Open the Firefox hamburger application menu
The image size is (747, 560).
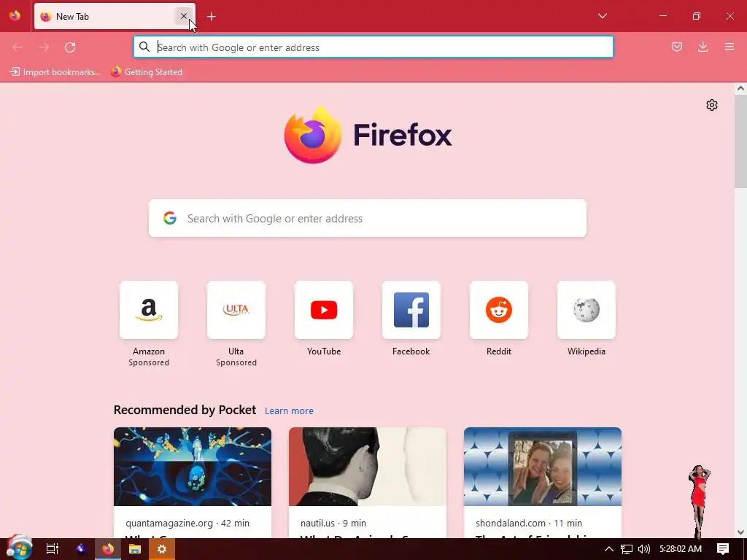click(x=729, y=47)
